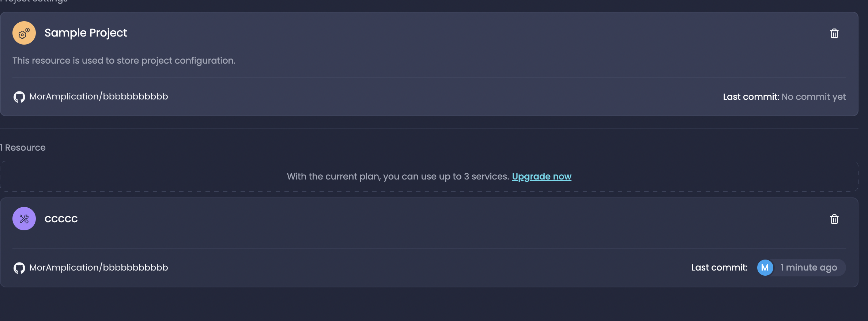Viewport: 868px width, 321px height.
Task: Click the trash icon for Sample Project
Action: (834, 33)
